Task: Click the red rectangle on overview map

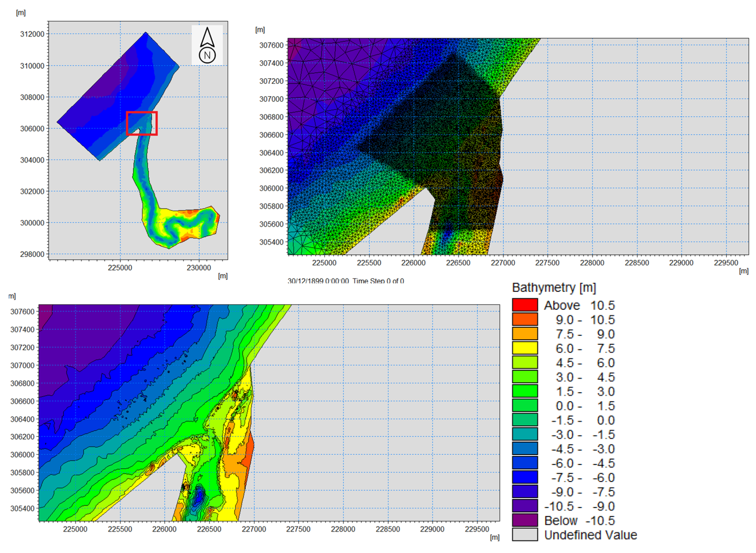Action: 142,124
